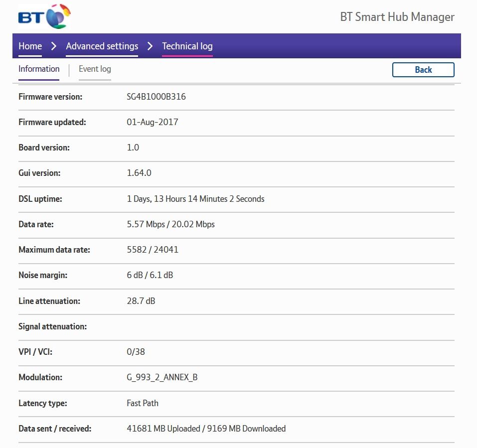Switch to the Information tab
The width and height of the screenshot is (477, 448).
pyautogui.click(x=39, y=69)
